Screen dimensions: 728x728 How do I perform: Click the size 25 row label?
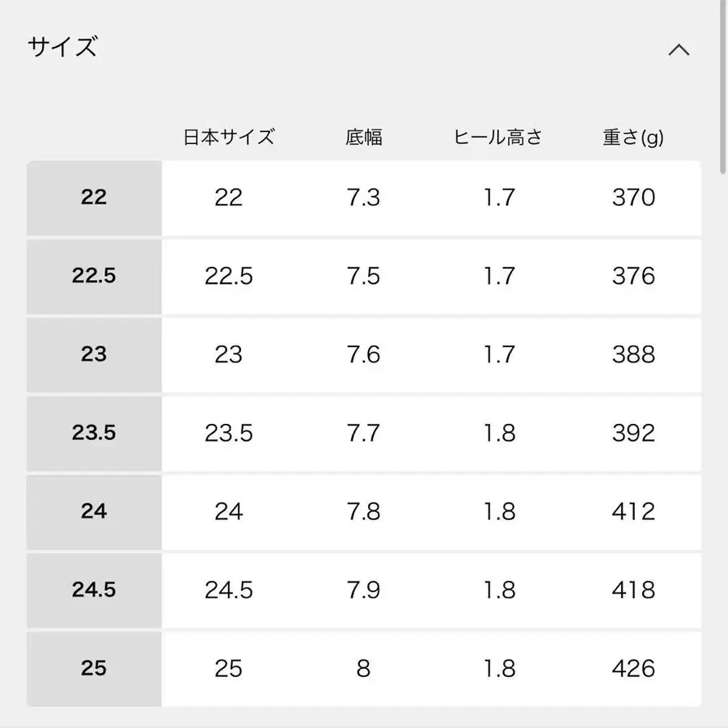[x=94, y=669]
